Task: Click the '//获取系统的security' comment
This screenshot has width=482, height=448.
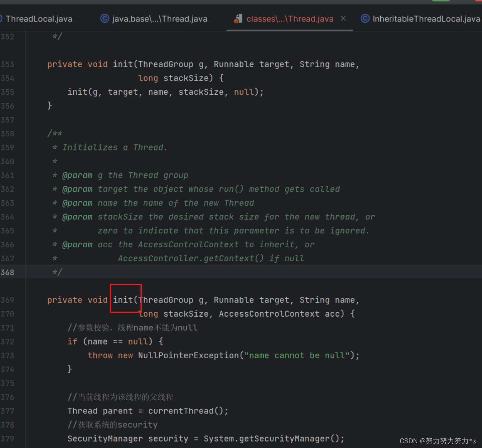Action: click(112, 425)
